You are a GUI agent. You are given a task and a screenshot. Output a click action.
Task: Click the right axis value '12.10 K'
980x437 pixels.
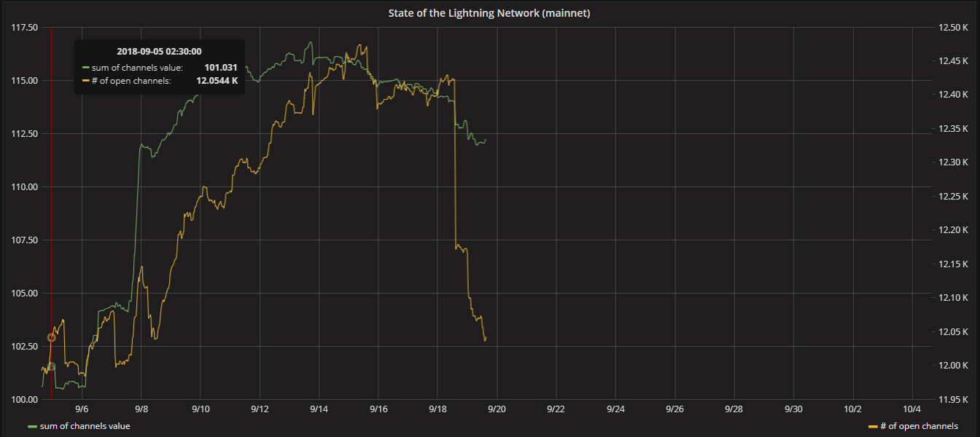[953, 298]
